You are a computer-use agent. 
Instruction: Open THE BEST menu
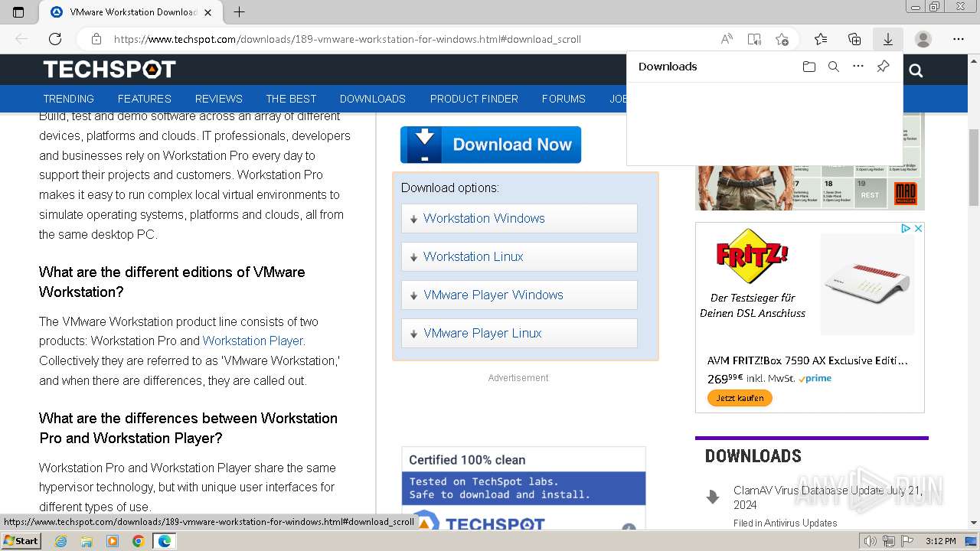coord(291,99)
